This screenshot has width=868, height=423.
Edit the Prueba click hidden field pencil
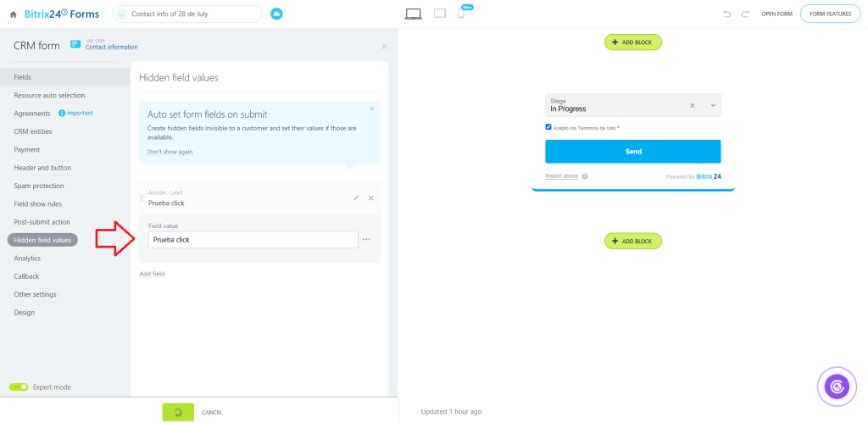[x=356, y=198]
